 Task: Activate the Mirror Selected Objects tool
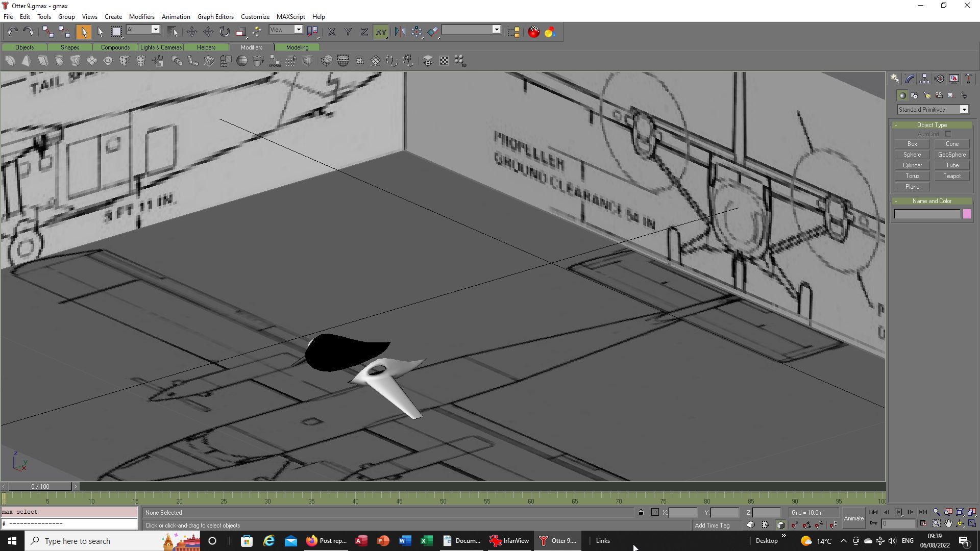click(400, 32)
